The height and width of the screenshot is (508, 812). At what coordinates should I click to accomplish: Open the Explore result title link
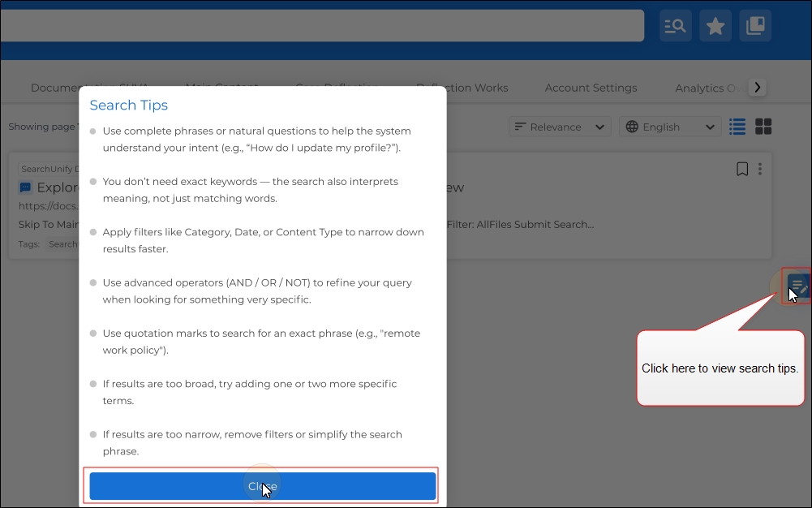coord(57,187)
